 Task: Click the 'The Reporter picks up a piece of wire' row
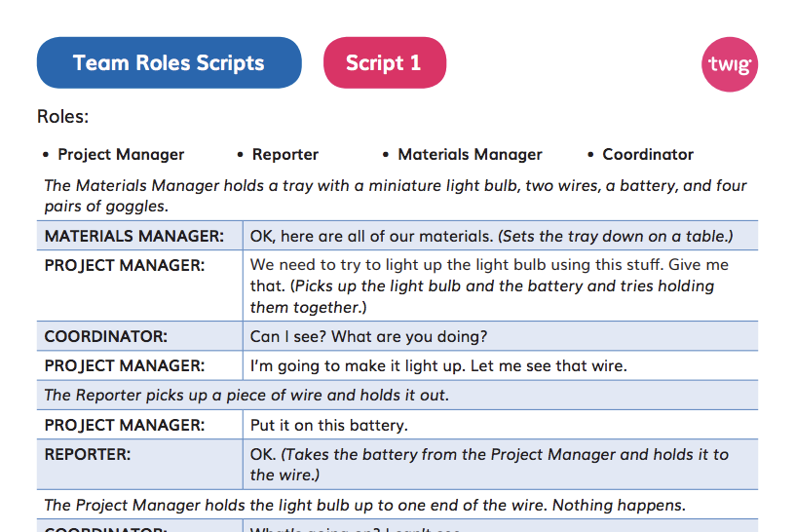(397, 395)
